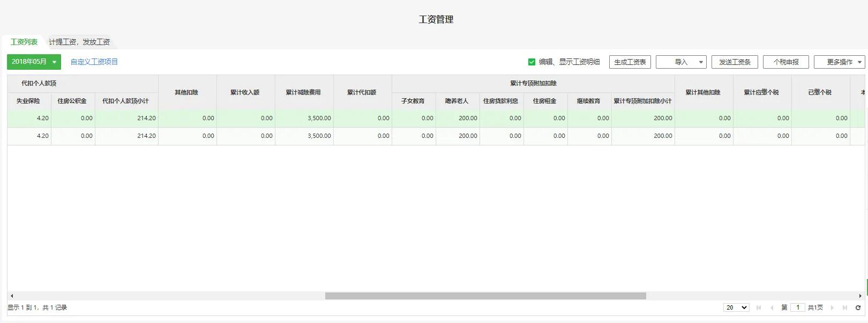This screenshot has width=868, height=323.
Task: Click the 子女教育 column header
Action: tap(414, 101)
